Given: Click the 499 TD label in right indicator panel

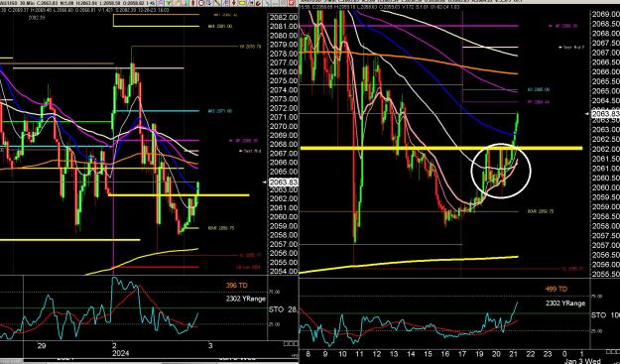Looking at the screenshot, I should point(557,290).
